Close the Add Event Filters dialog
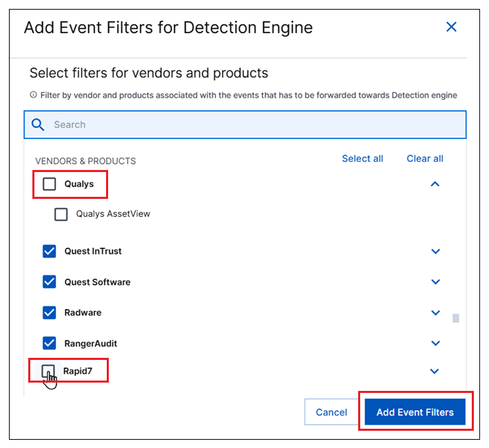The image size is (489, 448). coord(451,28)
